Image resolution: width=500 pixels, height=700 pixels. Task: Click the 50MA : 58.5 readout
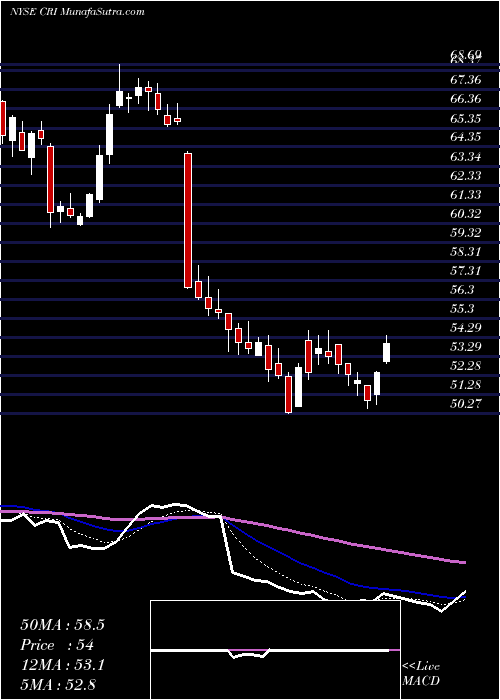62,625
